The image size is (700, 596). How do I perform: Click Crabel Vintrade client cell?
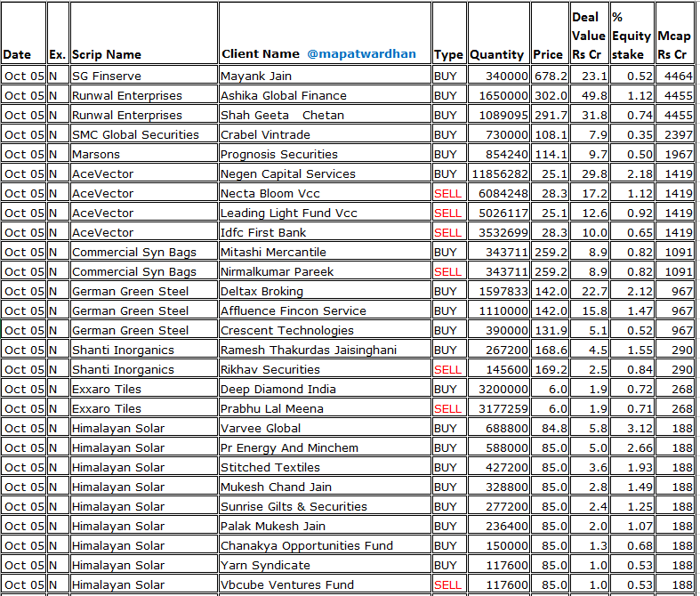tap(325, 135)
